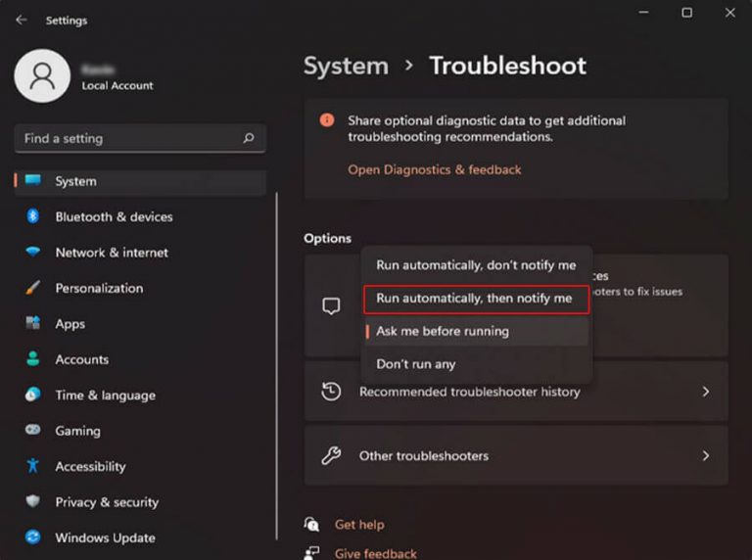
Task: Minimize the Settings window
Action: coord(644,13)
